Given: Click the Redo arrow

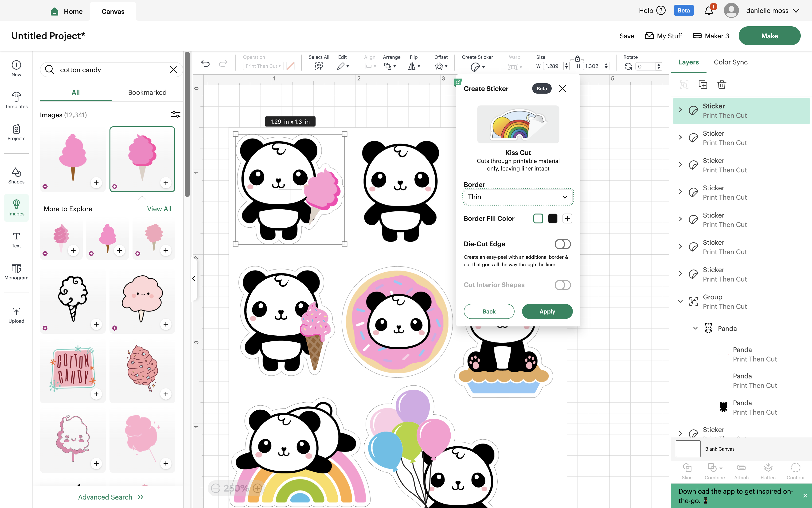Looking at the screenshot, I should pyautogui.click(x=223, y=63).
